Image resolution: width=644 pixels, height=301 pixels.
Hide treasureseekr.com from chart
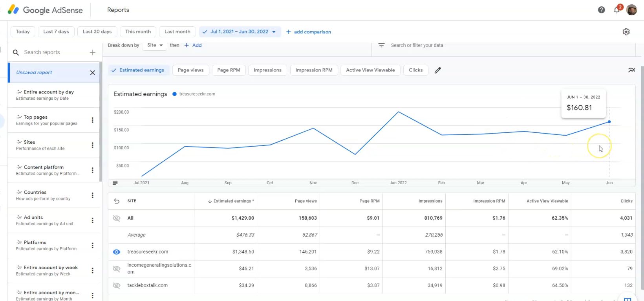[117, 252]
